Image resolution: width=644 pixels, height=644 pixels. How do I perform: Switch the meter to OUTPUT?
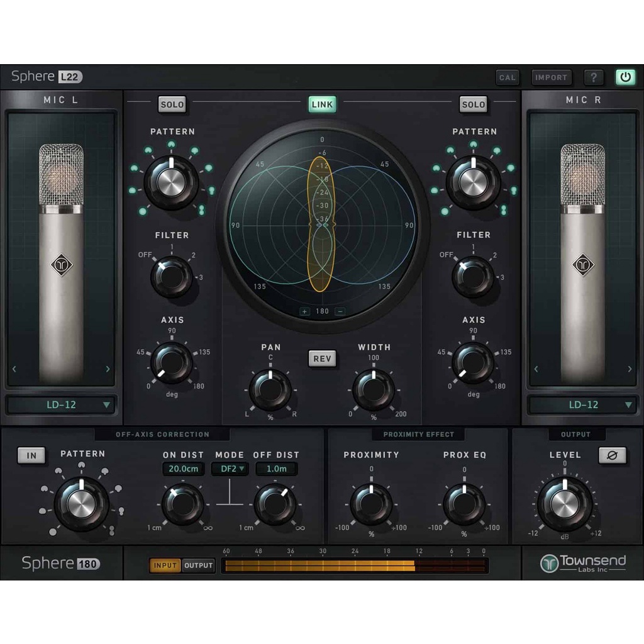pyautogui.click(x=198, y=565)
